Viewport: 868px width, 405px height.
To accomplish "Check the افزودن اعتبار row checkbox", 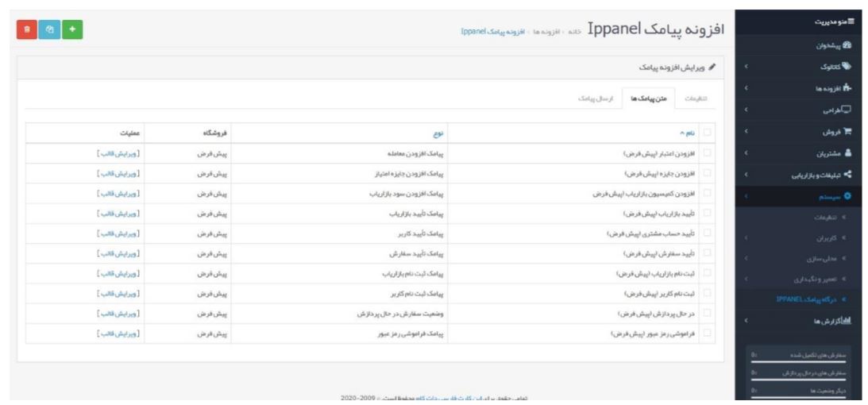I will [x=707, y=153].
